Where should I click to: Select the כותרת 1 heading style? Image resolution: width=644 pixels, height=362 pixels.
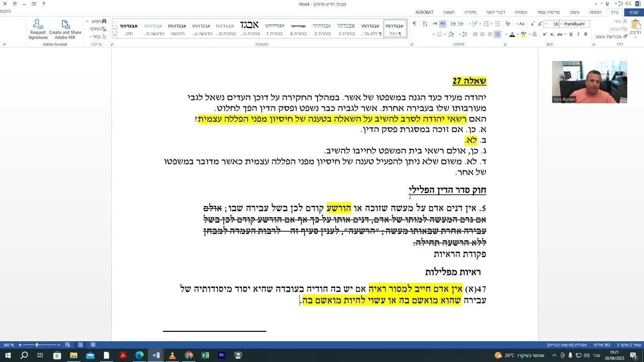click(x=346, y=29)
